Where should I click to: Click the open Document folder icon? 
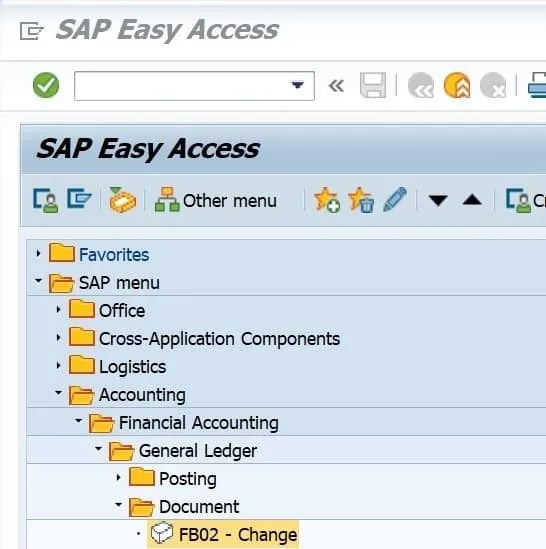[141, 507]
